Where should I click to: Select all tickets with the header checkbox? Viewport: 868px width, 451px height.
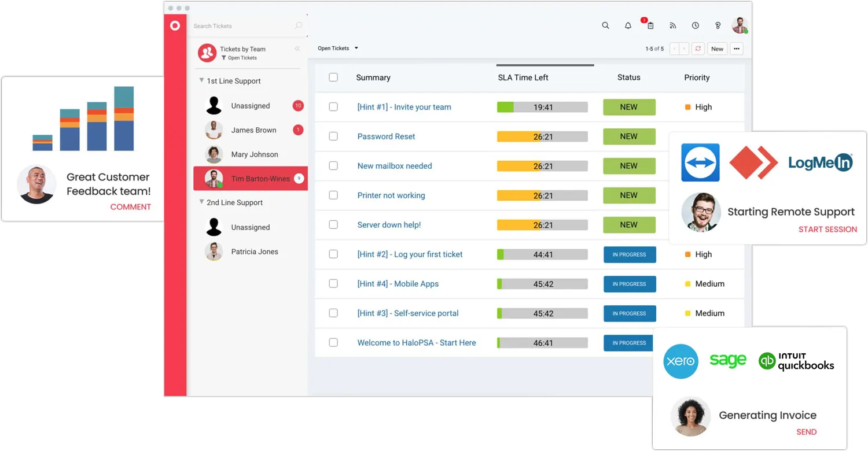pos(333,77)
